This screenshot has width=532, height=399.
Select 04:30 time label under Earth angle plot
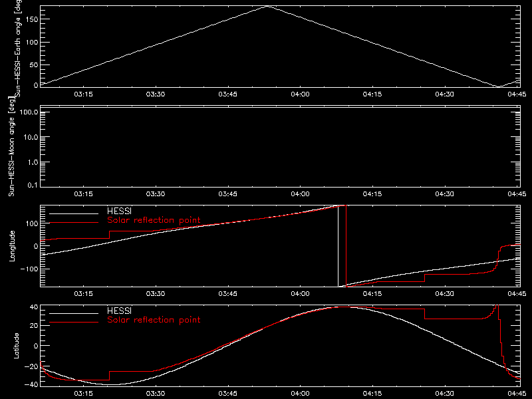(444, 94)
